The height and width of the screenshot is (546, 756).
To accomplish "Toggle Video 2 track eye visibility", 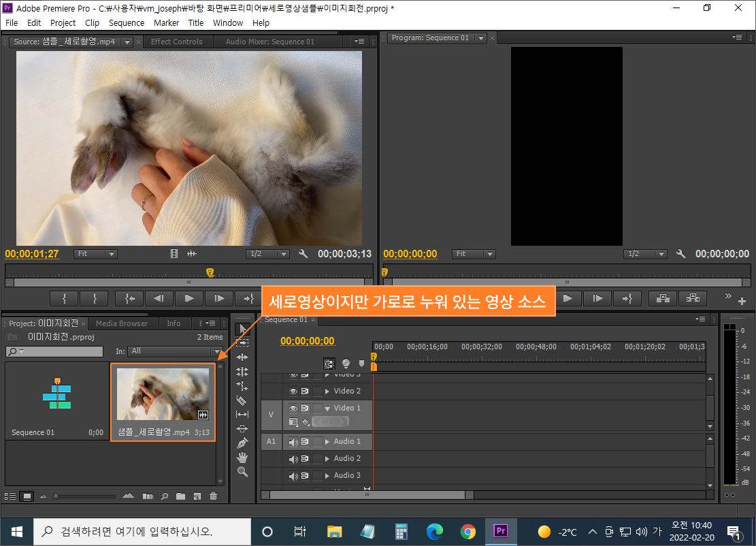I will [x=293, y=391].
